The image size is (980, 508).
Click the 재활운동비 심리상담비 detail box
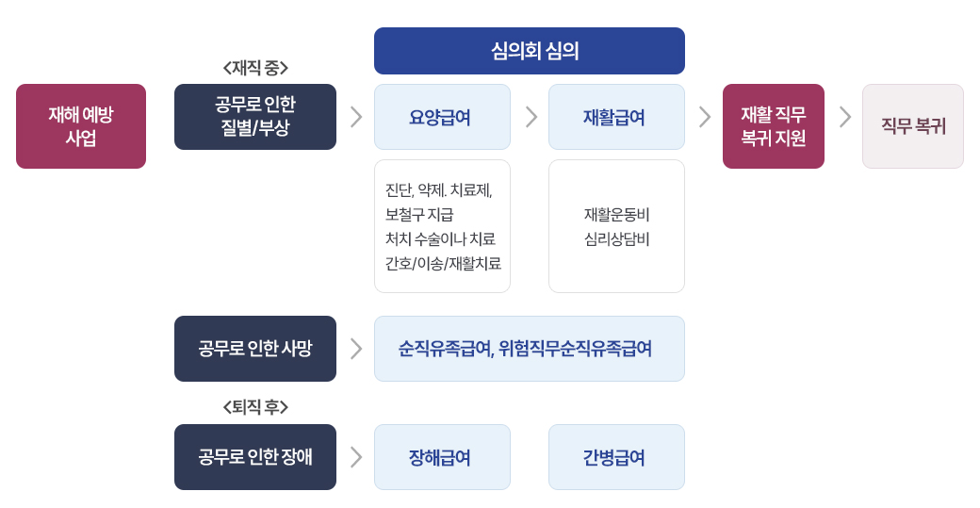[x=617, y=226]
